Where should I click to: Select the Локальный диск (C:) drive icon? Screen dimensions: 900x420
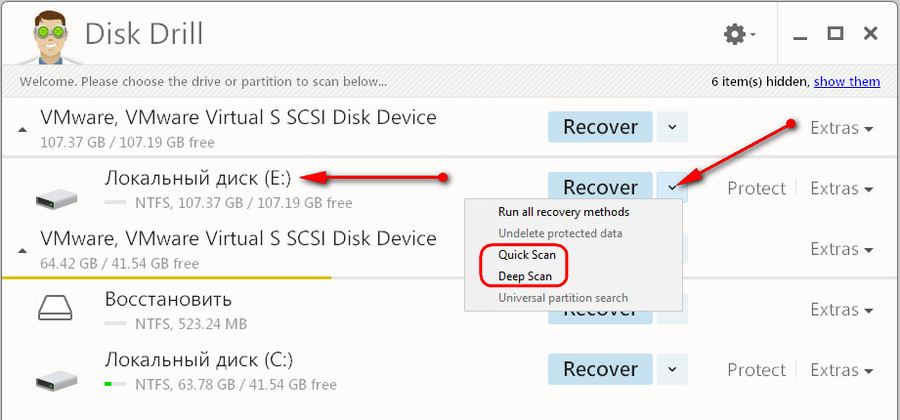(x=56, y=380)
